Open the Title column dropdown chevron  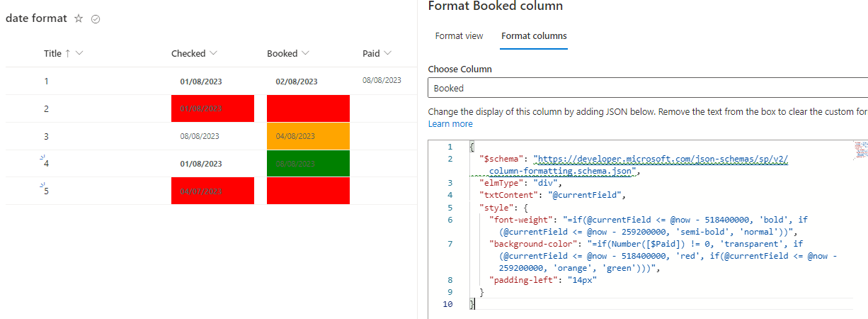pyautogui.click(x=79, y=53)
